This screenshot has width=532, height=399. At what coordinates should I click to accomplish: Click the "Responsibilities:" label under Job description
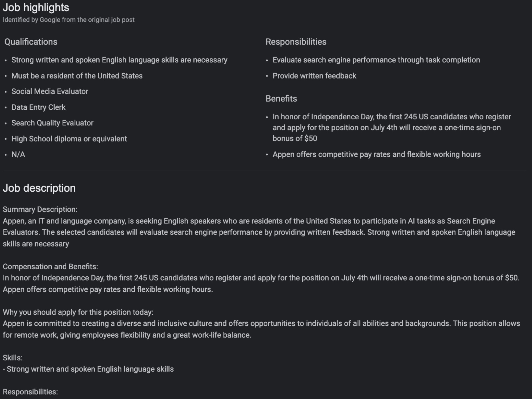pos(30,392)
